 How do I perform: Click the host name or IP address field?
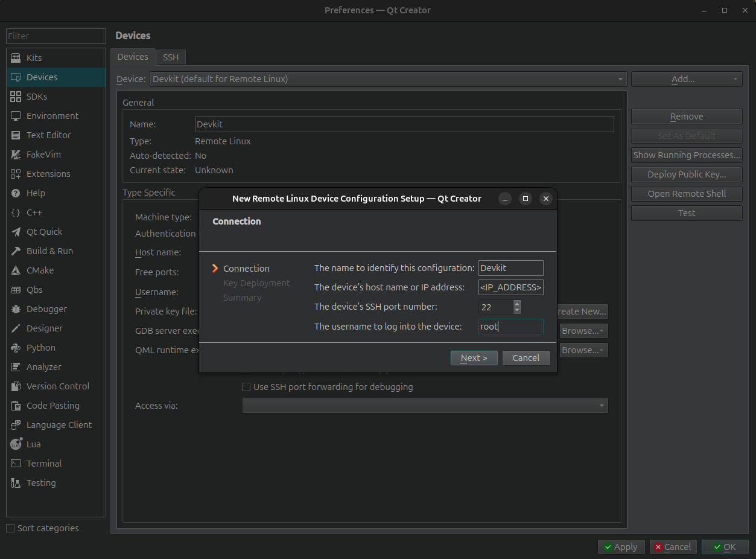511,287
